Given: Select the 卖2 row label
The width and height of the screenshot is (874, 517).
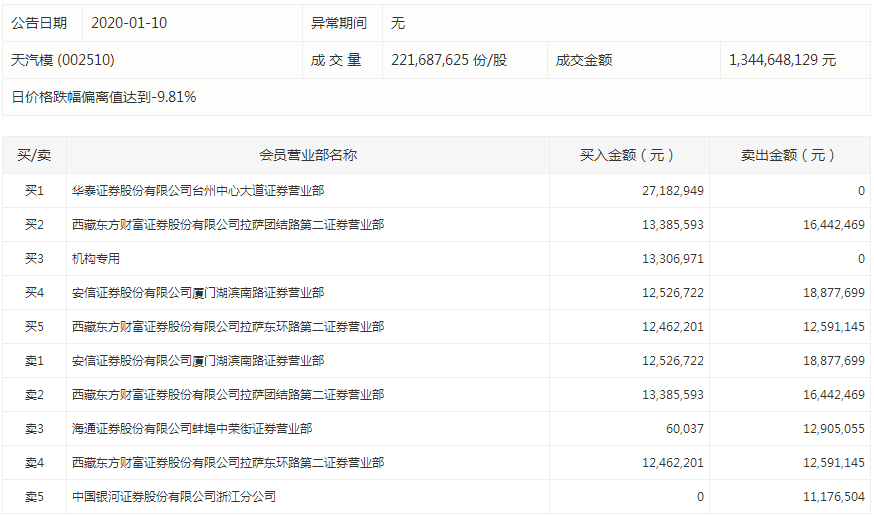Looking at the screenshot, I should pos(34,394).
